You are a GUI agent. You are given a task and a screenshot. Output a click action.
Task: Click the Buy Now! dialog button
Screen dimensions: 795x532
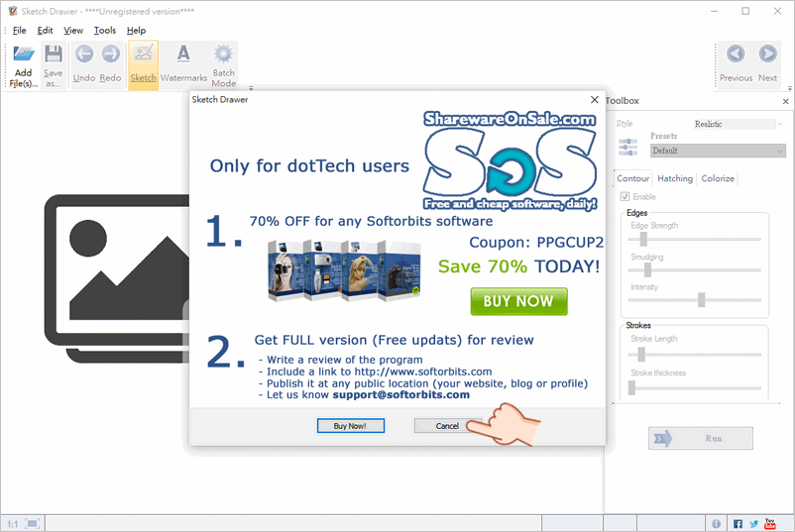(x=350, y=426)
